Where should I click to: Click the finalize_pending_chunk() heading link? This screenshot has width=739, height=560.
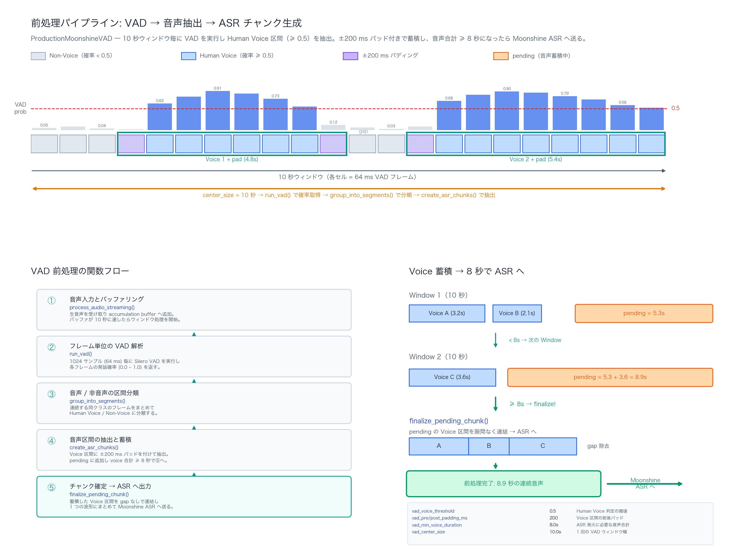pos(449,421)
